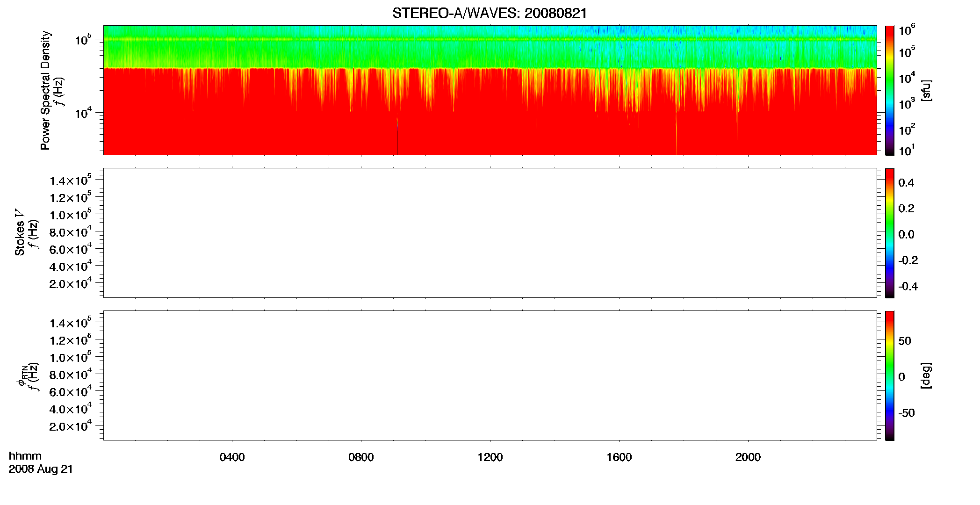Click the 0400 time tick label
The width and height of the screenshot is (980, 505).
click(232, 457)
